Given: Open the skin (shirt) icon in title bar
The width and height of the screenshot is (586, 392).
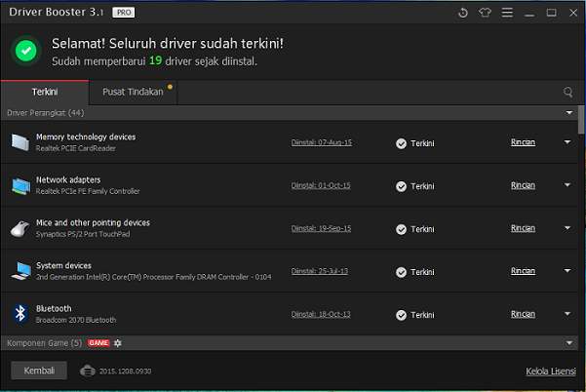Looking at the screenshot, I should (x=486, y=13).
